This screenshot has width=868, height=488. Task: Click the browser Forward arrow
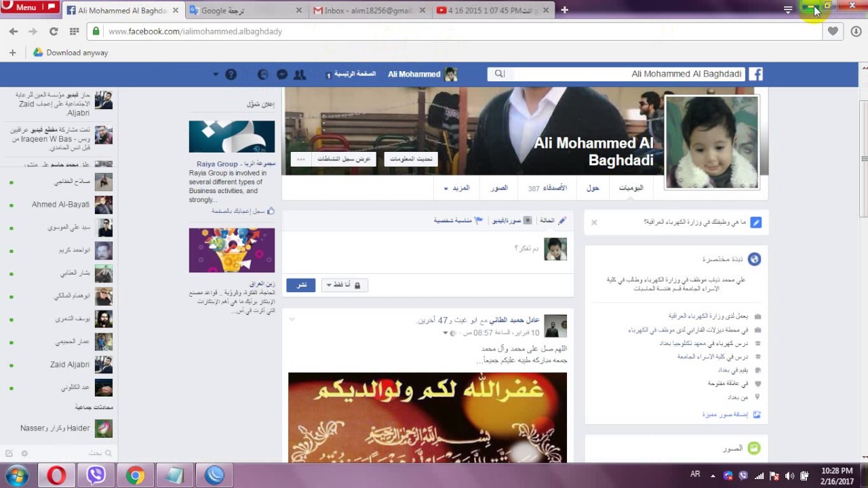coord(33,31)
